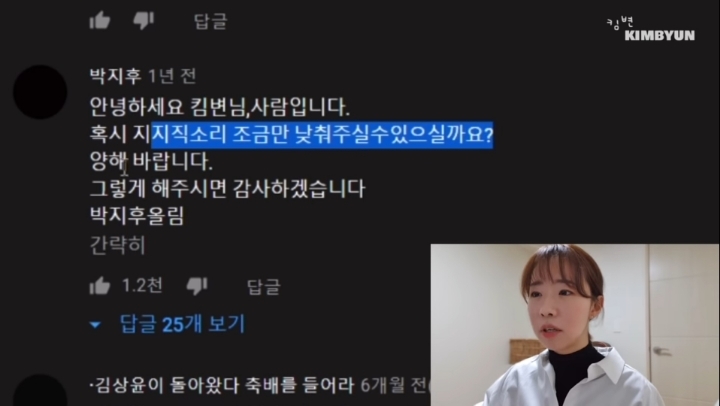Viewport: 720px width, 406px height.
Task: Reply to 박지후's comment via 답글
Action: click(264, 287)
